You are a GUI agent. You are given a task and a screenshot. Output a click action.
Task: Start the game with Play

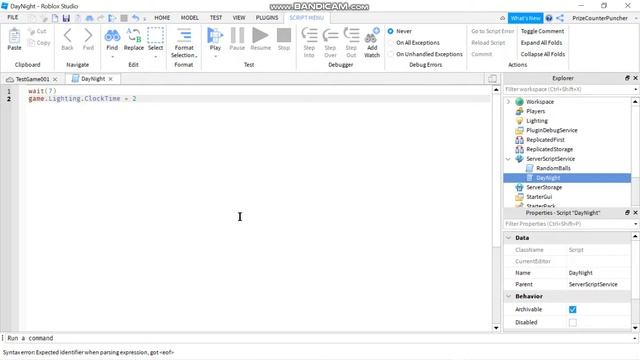coord(215,36)
